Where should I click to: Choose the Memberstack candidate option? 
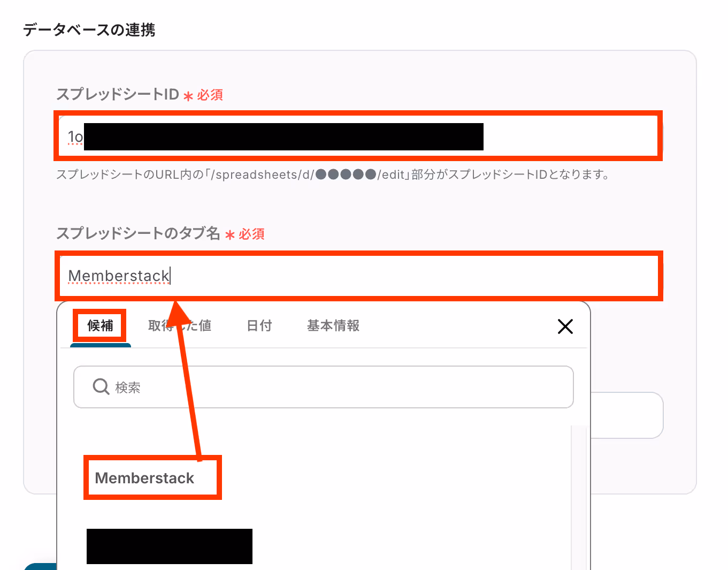point(144,478)
